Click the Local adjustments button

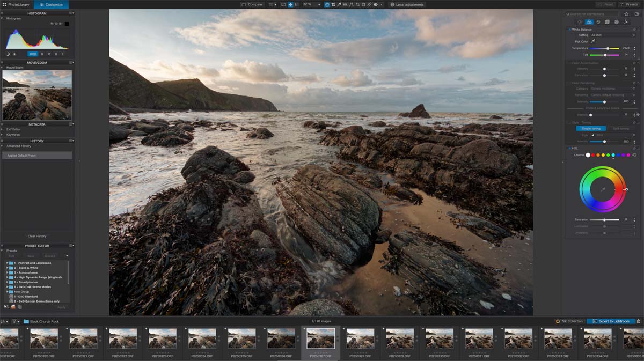click(x=407, y=4)
